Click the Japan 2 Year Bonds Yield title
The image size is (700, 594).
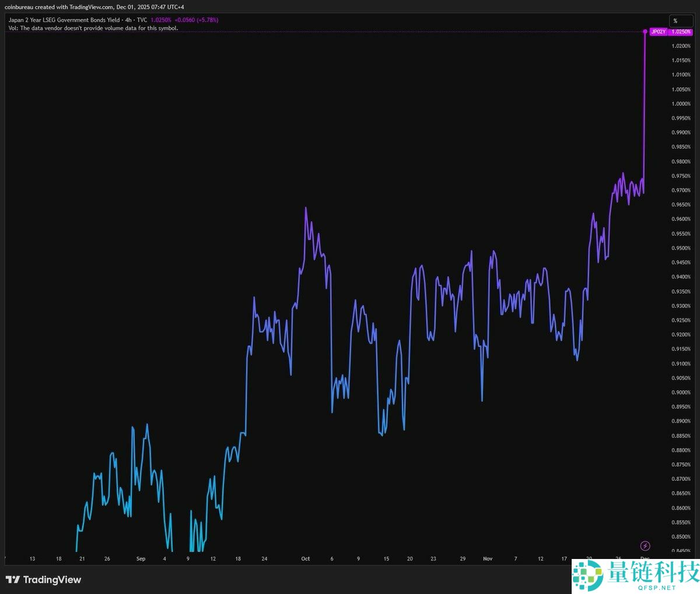pyautogui.click(x=64, y=20)
